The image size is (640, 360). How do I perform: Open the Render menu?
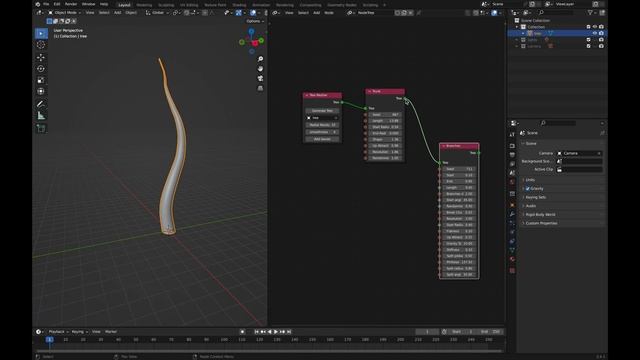tap(71, 4)
